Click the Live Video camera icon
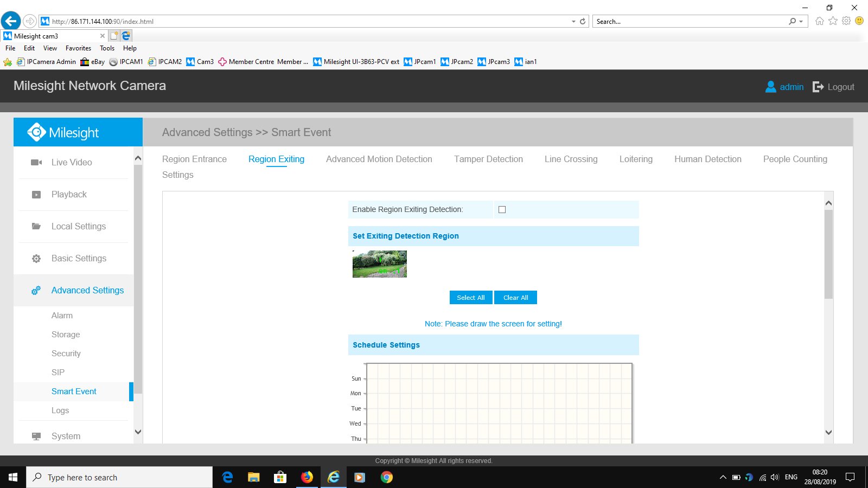 click(36, 162)
